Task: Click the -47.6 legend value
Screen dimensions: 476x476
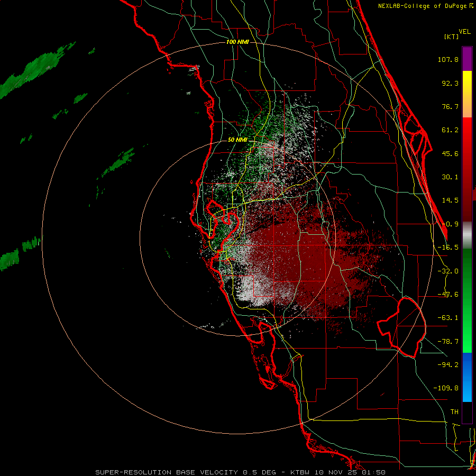Action: click(x=448, y=295)
